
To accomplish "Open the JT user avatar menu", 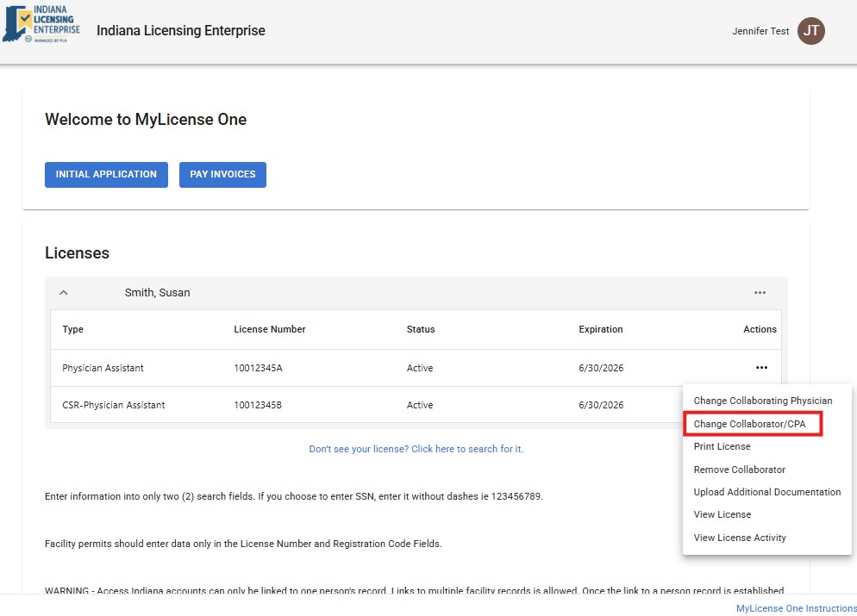I will pos(810,31).
